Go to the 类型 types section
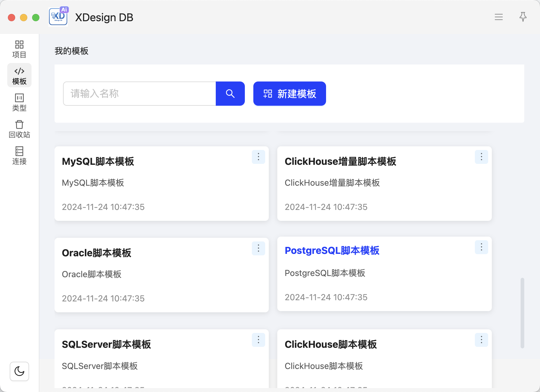Image resolution: width=540 pixels, height=392 pixels. tap(19, 102)
